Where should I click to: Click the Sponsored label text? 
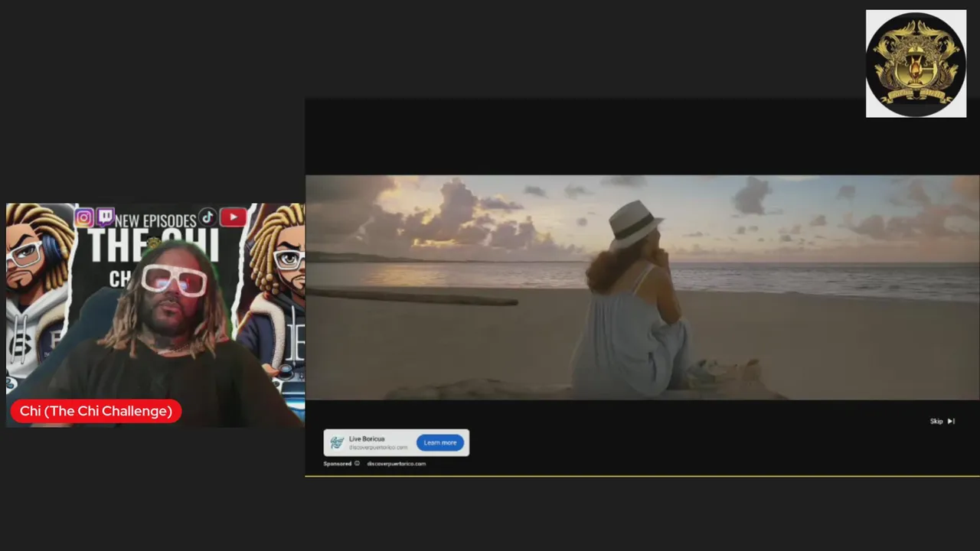tap(337, 464)
